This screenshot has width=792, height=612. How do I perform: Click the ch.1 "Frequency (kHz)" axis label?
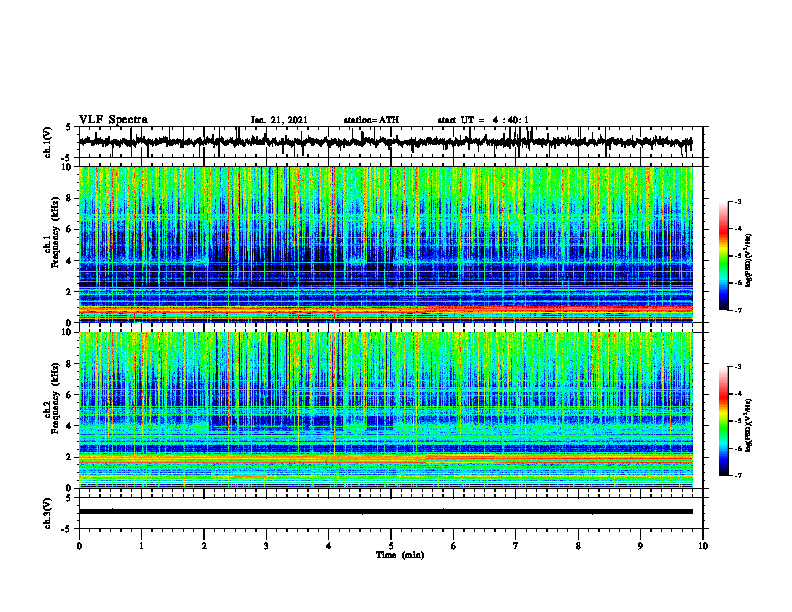click(x=55, y=232)
